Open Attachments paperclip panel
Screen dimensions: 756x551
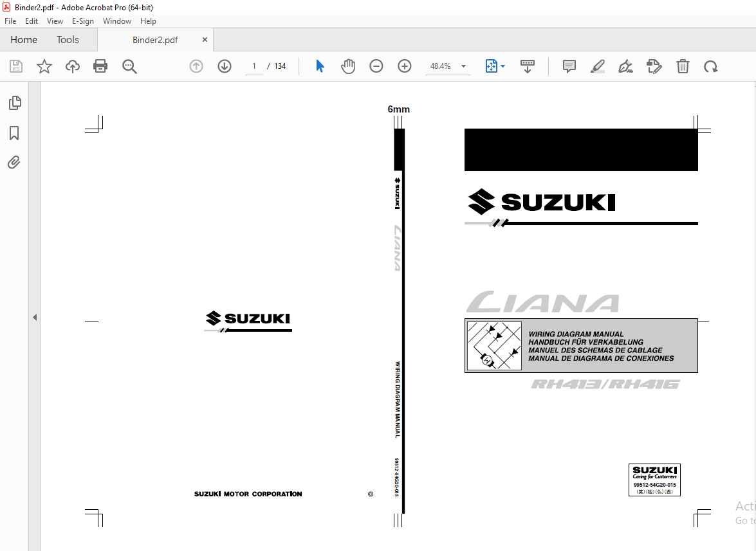[x=14, y=162]
